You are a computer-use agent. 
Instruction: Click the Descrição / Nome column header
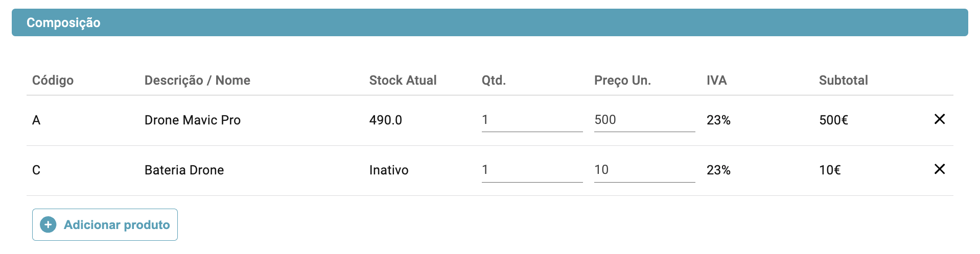197,81
